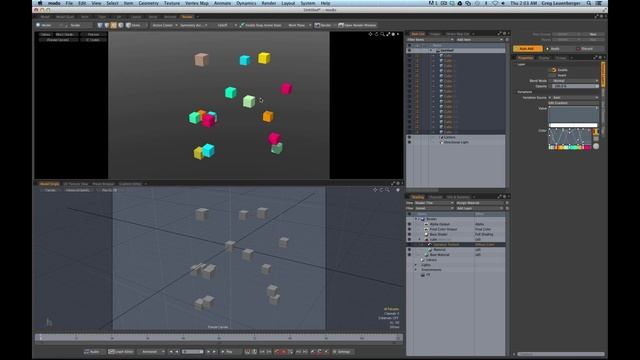Image resolution: width=640 pixels, height=360 pixels.
Task: Click pan icon in 3D model viewport
Action: pos(375,190)
